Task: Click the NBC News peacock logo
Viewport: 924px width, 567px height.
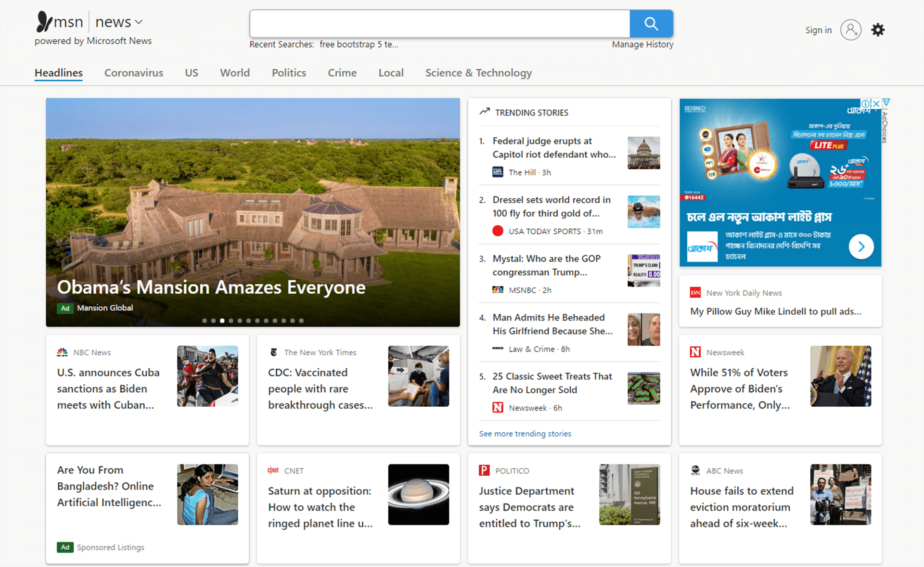Action: pos(62,352)
